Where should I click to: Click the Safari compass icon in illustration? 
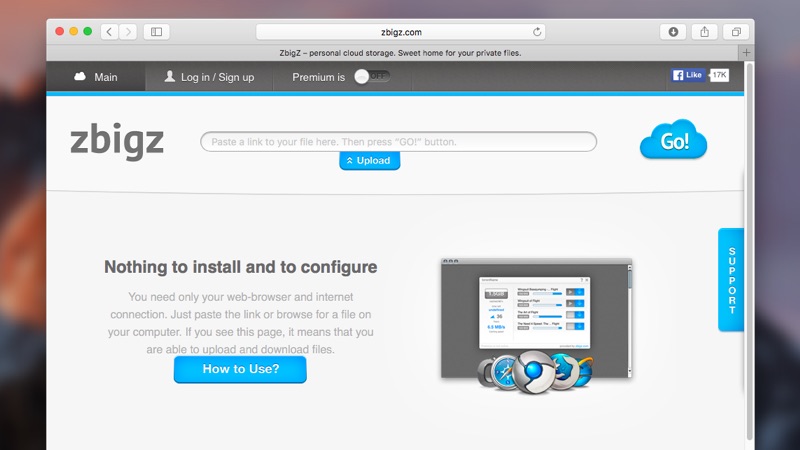pyautogui.click(x=506, y=372)
